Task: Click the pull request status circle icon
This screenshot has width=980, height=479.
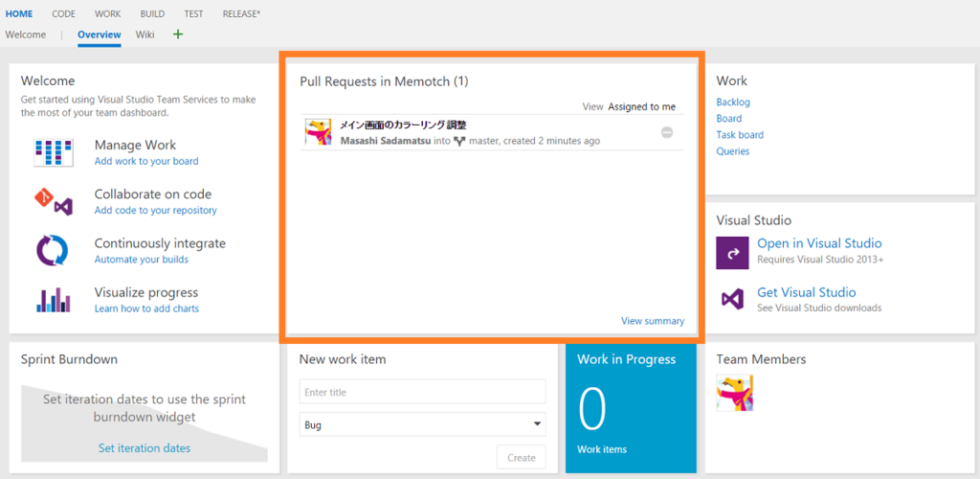Action: (667, 132)
